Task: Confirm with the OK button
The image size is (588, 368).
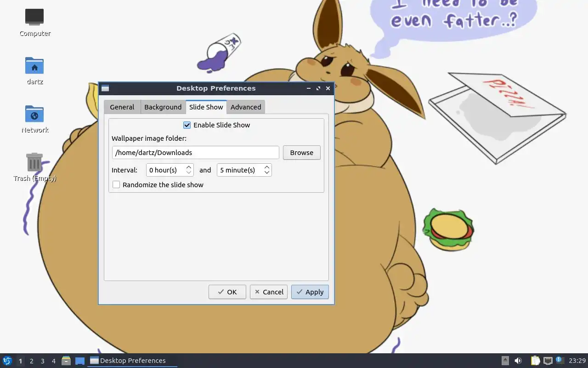Action: point(227,292)
